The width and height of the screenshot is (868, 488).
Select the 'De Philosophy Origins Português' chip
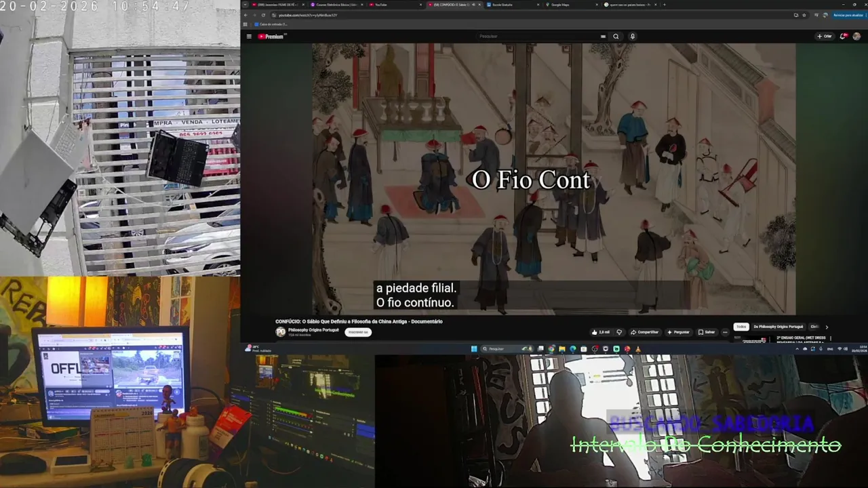[778, 327]
